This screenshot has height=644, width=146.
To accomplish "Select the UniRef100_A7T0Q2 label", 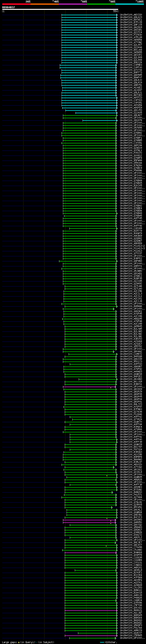I will [131, 467].
